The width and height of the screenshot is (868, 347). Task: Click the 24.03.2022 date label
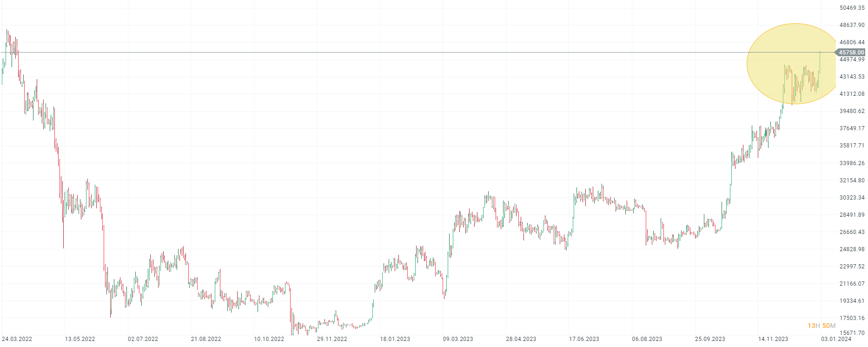click(x=17, y=339)
